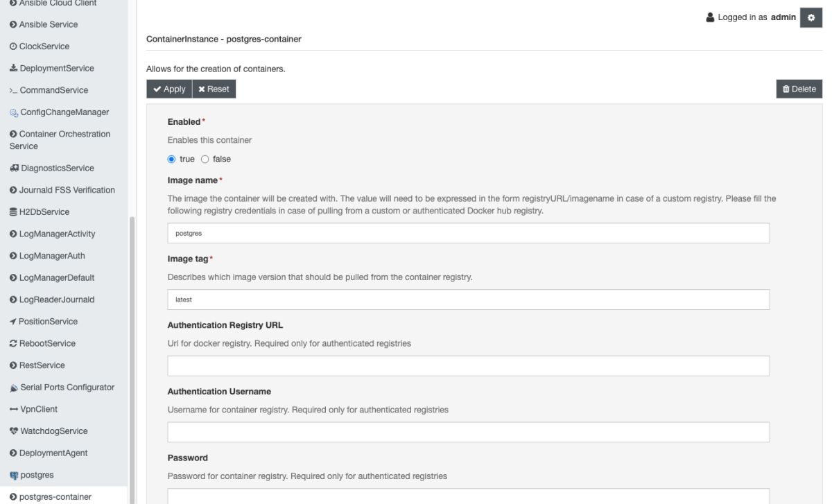Click the settings gear icon near admin
Screen dimensions: 832x504
click(x=811, y=18)
